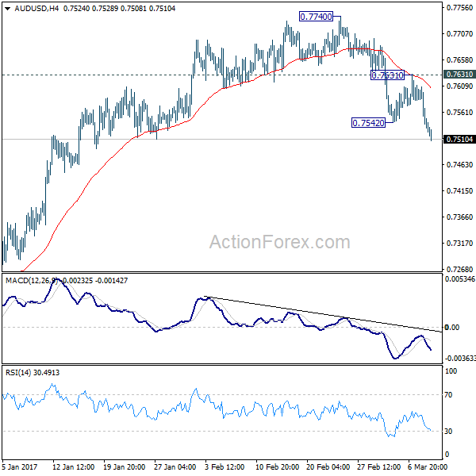The image size is (476, 476).
Task: Select the 0.72680 price scale value
Action: point(459,269)
